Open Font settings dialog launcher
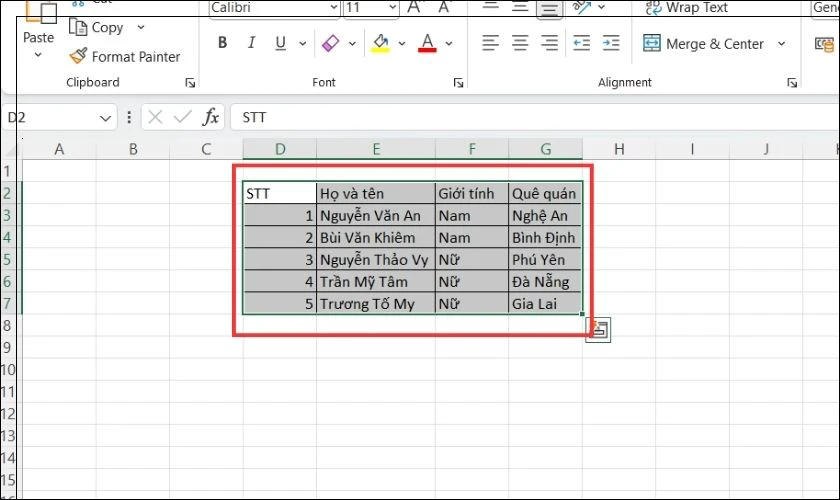 coord(458,83)
